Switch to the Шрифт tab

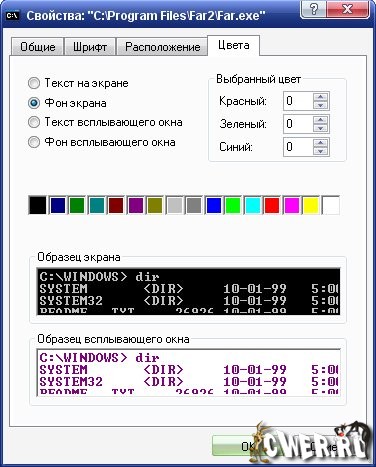pos(90,47)
